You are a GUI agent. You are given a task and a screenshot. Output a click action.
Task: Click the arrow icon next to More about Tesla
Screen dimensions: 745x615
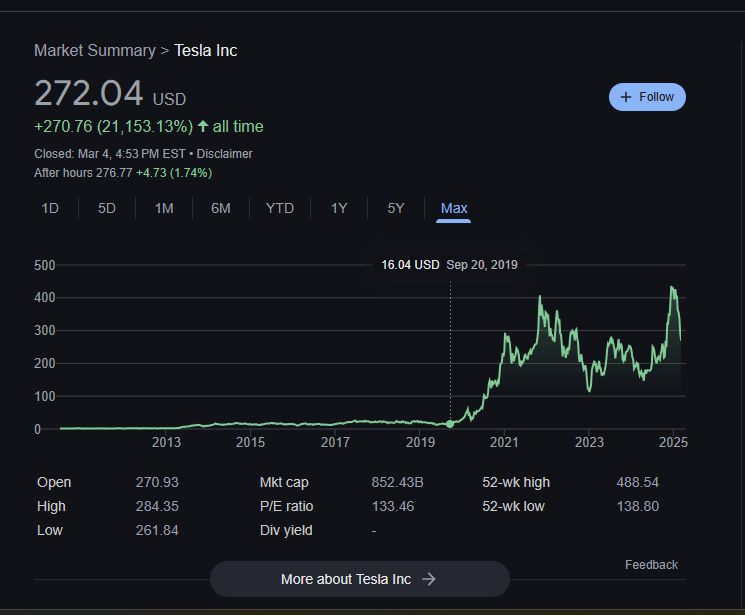(x=429, y=579)
